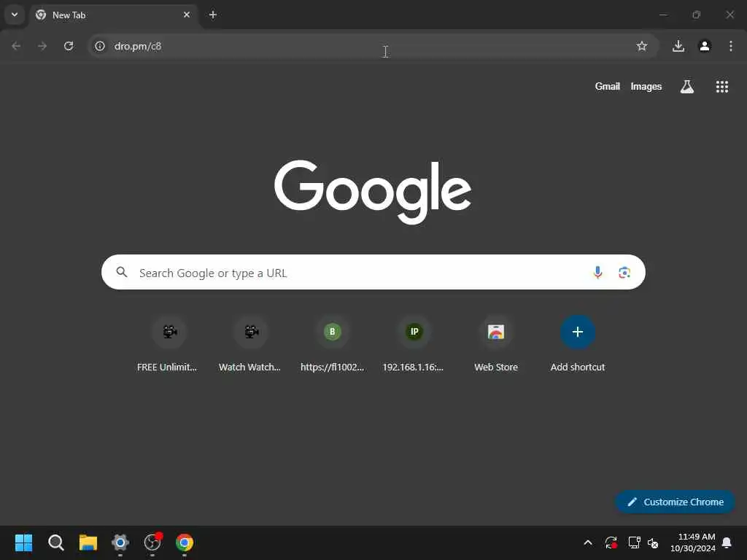747x560 pixels.
Task: Open the Windows Start menu
Action: click(23, 542)
